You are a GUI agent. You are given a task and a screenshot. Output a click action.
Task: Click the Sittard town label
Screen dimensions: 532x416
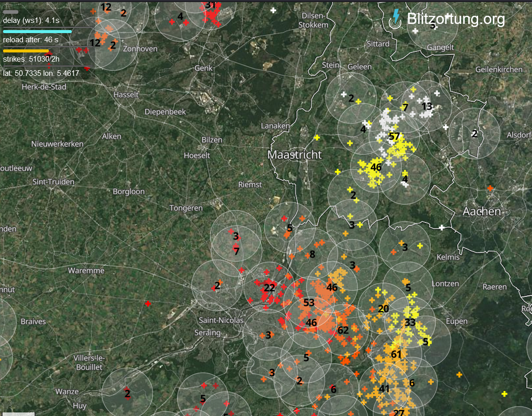(x=378, y=44)
